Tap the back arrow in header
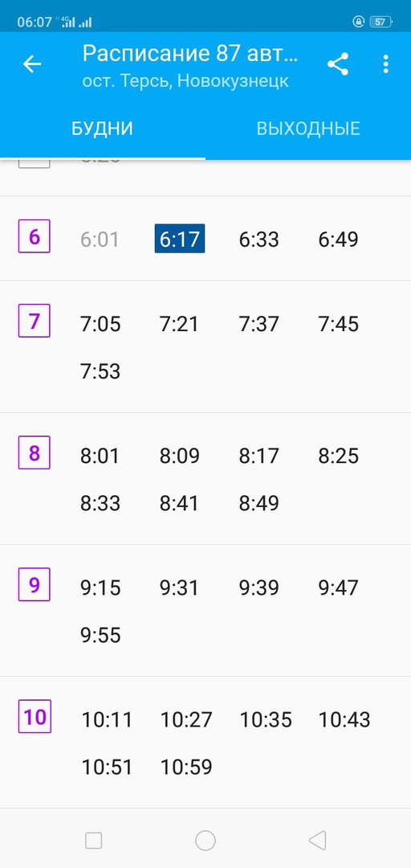The height and width of the screenshot is (868, 411). (x=32, y=64)
